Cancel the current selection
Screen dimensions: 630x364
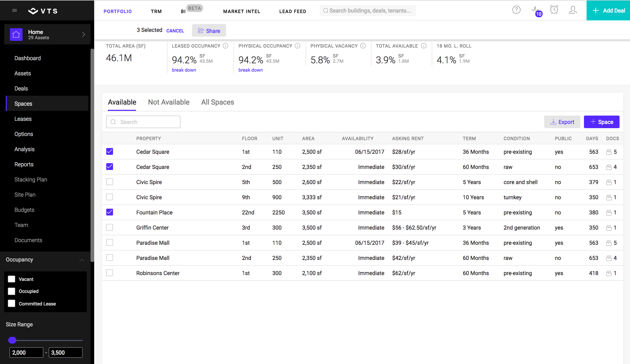click(175, 31)
